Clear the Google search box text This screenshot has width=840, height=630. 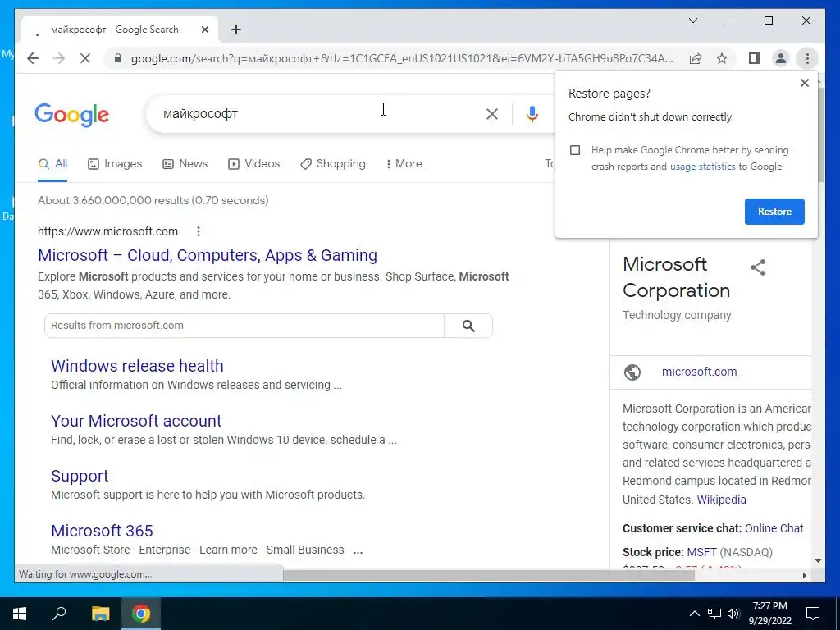click(x=492, y=113)
